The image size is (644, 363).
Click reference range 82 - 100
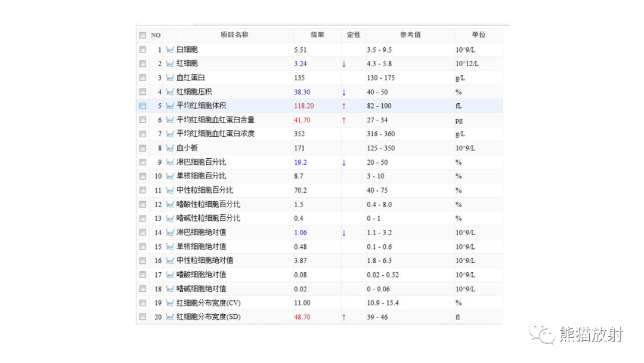(x=379, y=106)
